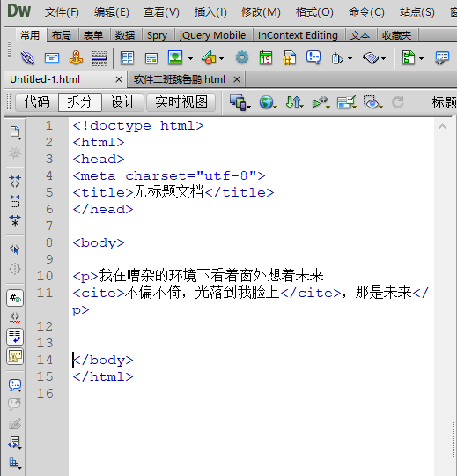Switch to the 布局 insert tab
Viewport: 457px width, 476px height.
point(62,35)
